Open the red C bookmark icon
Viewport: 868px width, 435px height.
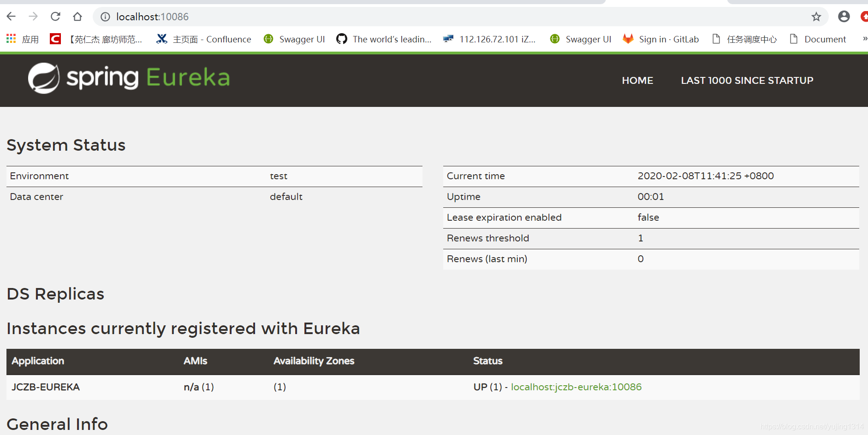pyautogui.click(x=55, y=39)
